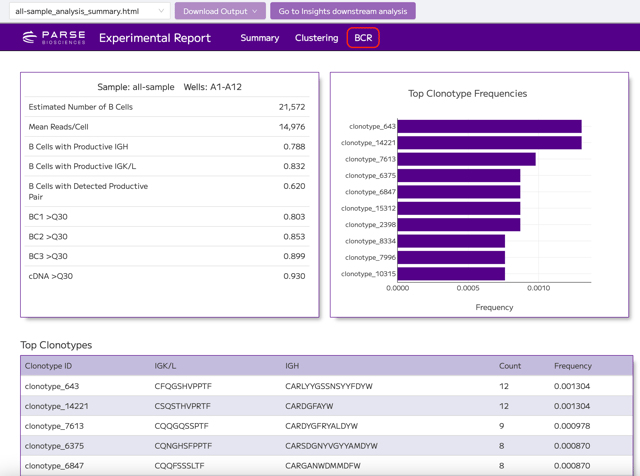Click IGK/L sequence CFQGSHVPPTF
The width and height of the screenshot is (640, 476).
pyautogui.click(x=183, y=386)
